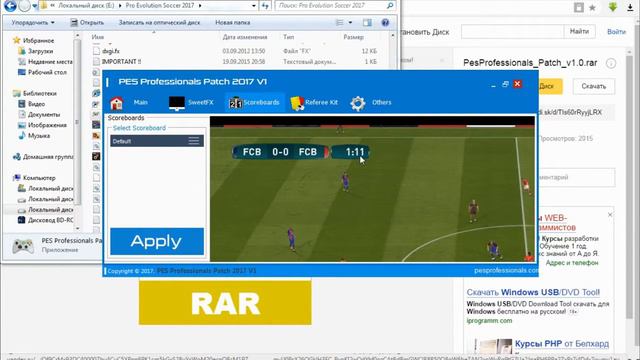Click the Скачать button in browser

point(593,86)
